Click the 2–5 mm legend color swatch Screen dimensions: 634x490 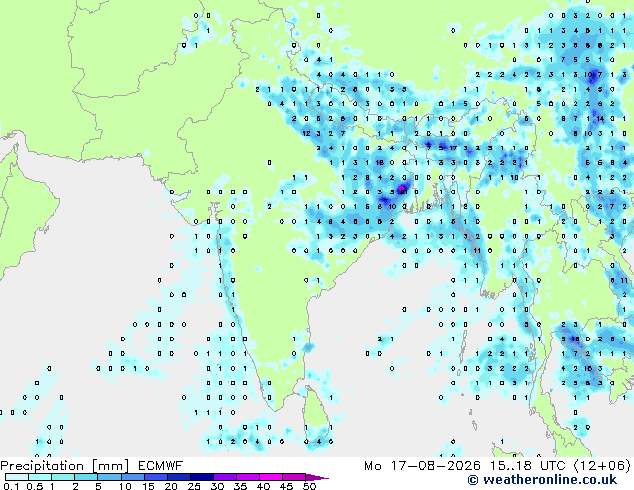pyautogui.click(x=86, y=477)
